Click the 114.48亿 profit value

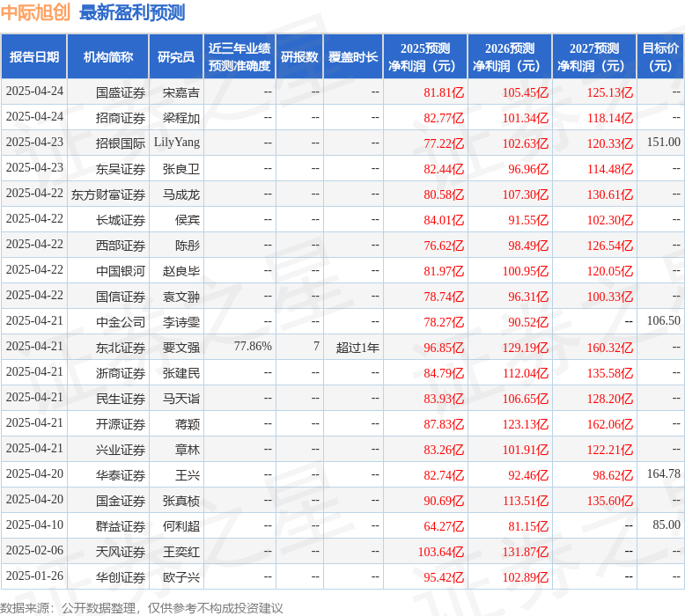[610, 169]
